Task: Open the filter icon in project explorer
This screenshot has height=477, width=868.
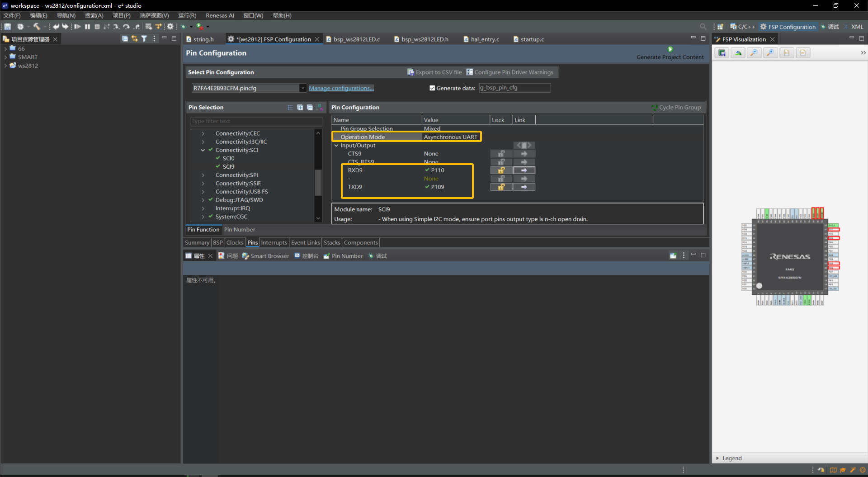Action: click(x=144, y=39)
